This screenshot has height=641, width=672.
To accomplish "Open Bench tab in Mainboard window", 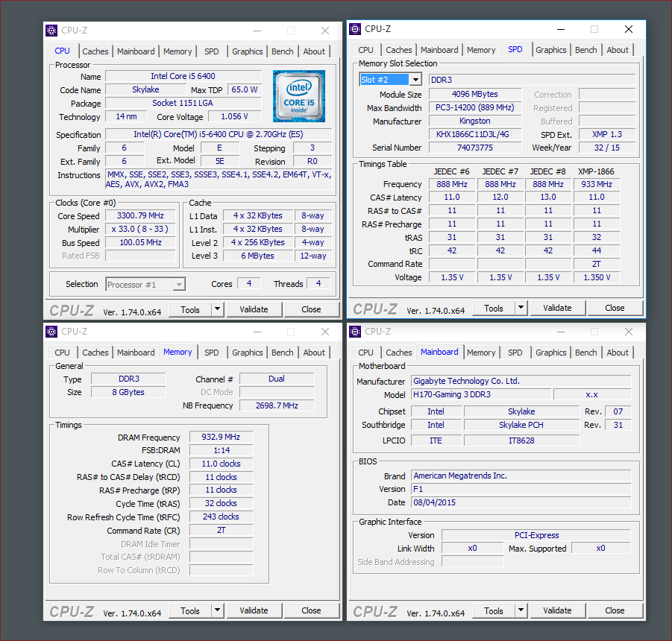I will 586,353.
